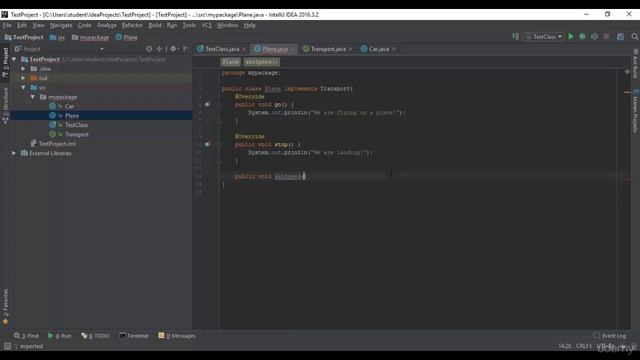This screenshot has width=640, height=360.
Task: Toggle tool window buttons in status corner
Action: 7,346
